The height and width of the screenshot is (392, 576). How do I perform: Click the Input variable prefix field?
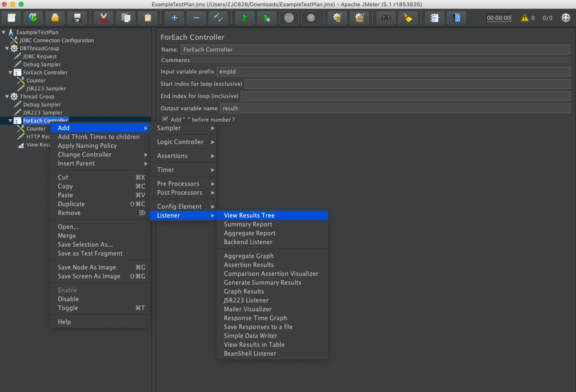393,72
